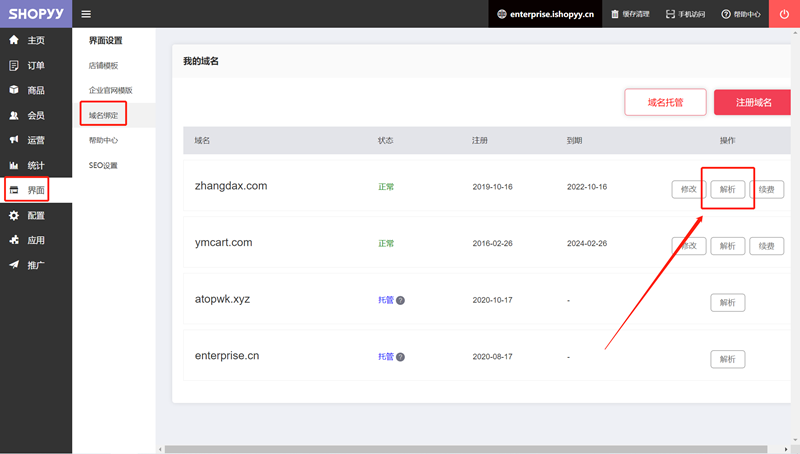Click 解析 for enterprise.cn
The height and width of the screenshot is (454, 800).
[x=728, y=359]
